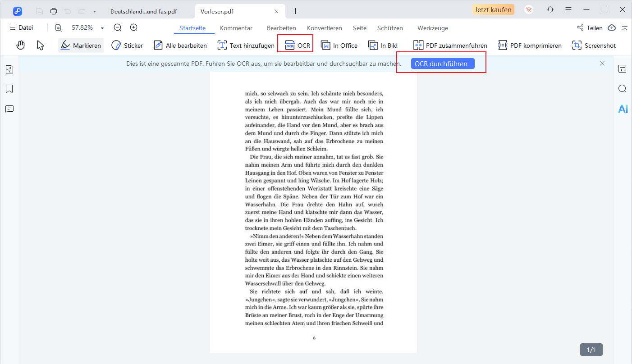Open the Datei menu

point(22,27)
